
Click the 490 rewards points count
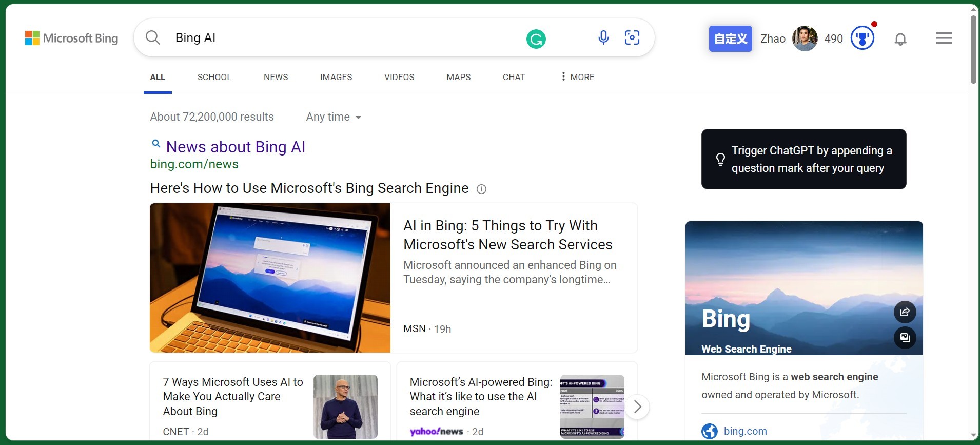(834, 38)
